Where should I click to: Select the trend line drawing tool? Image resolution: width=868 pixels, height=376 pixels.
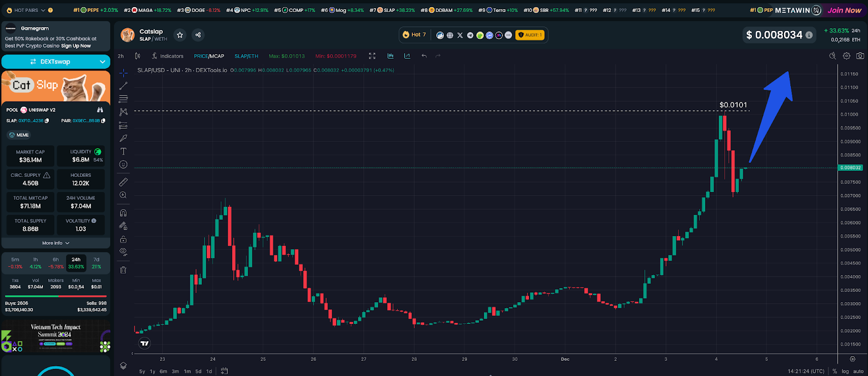point(123,86)
